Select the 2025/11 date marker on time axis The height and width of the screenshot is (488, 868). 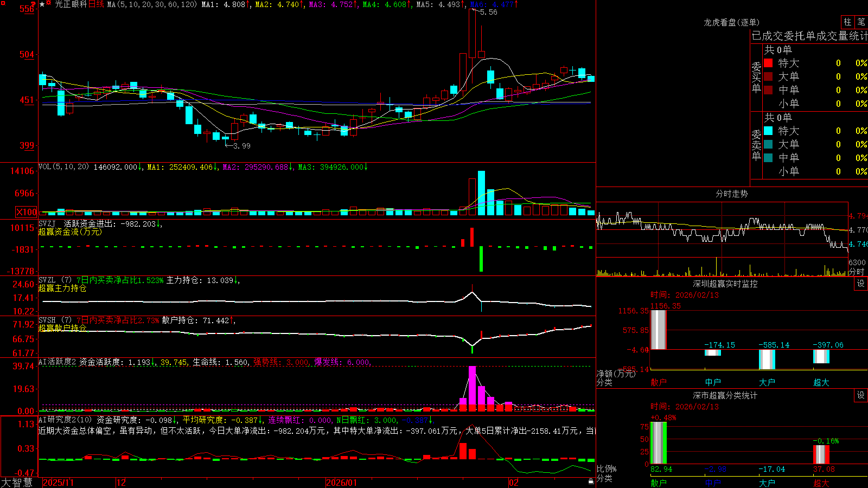[x=58, y=483]
